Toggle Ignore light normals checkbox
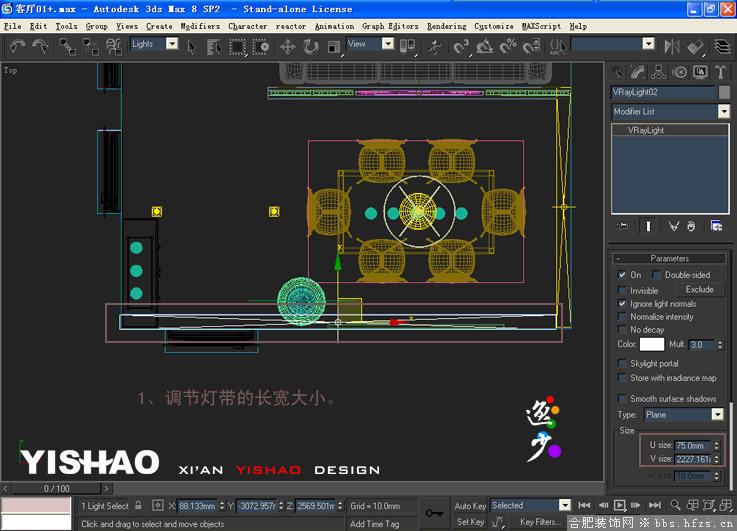 pos(622,304)
